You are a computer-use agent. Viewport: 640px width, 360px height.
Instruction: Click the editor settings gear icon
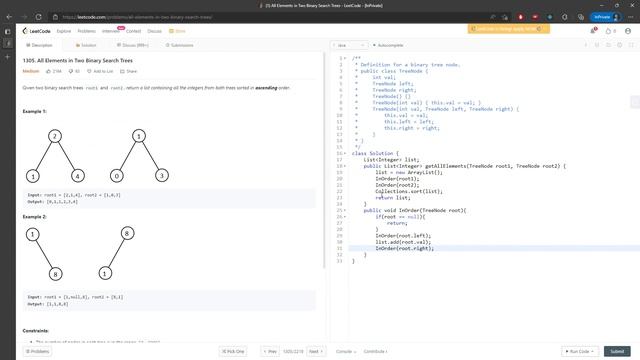click(x=620, y=45)
